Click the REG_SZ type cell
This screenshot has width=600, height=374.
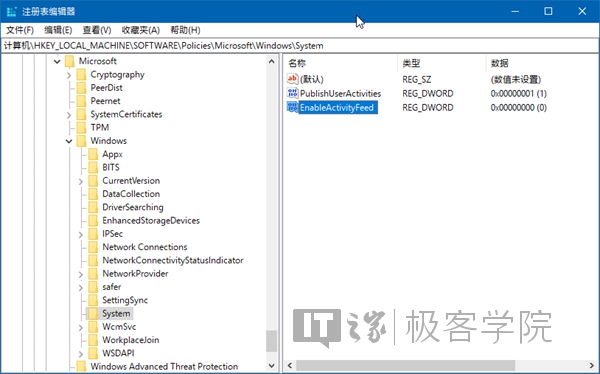pos(416,79)
